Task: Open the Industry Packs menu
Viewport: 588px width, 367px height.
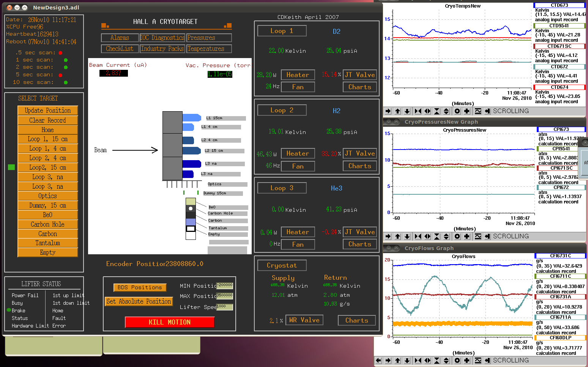Action: coord(162,49)
